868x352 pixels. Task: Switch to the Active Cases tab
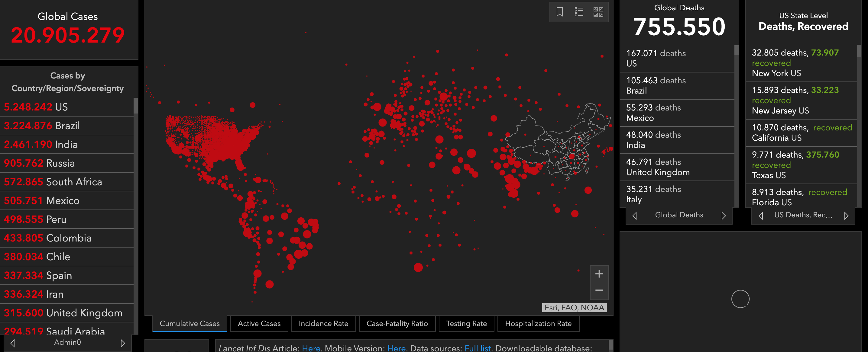coord(259,323)
